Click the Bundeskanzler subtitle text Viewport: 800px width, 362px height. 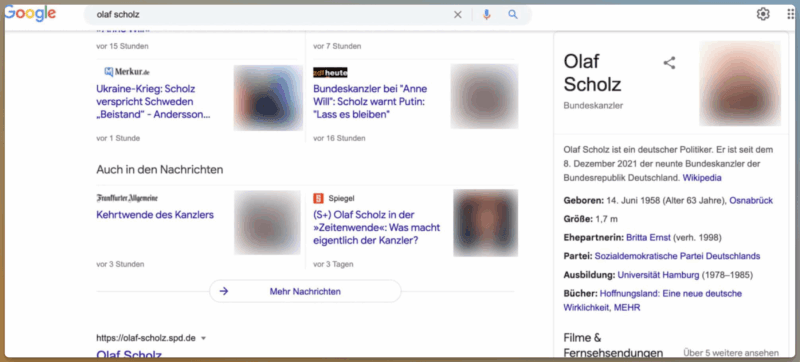[x=593, y=106]
